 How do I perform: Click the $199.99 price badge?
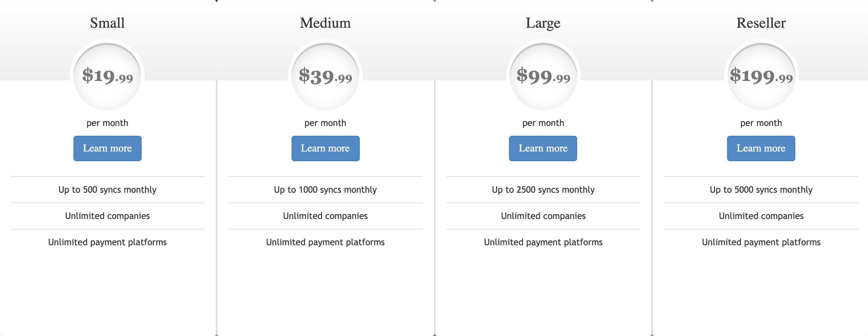[x=761, y=76]
